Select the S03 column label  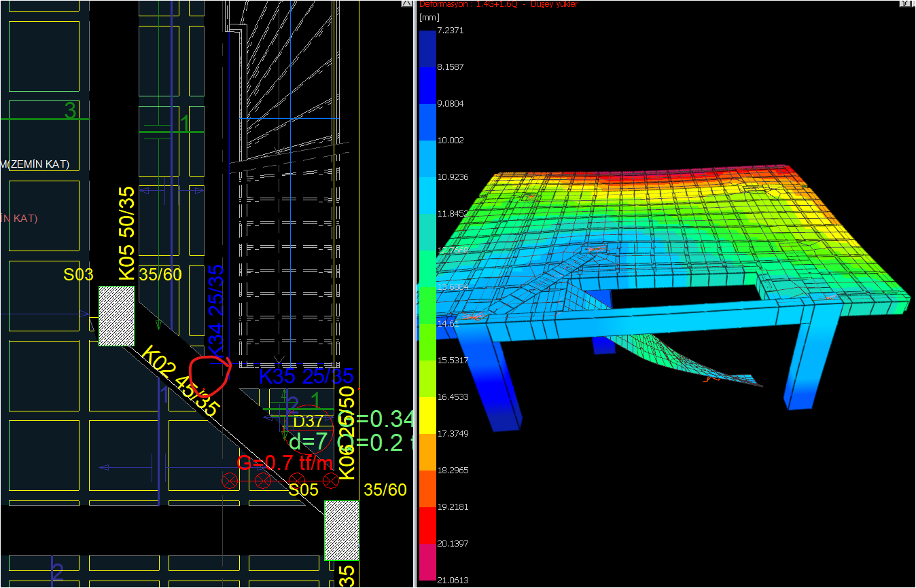[78, 275]
